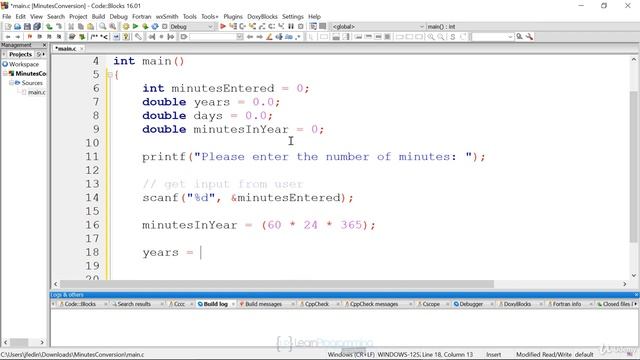
Task: Collapse the Sources folder node
Action: [11, 83]
